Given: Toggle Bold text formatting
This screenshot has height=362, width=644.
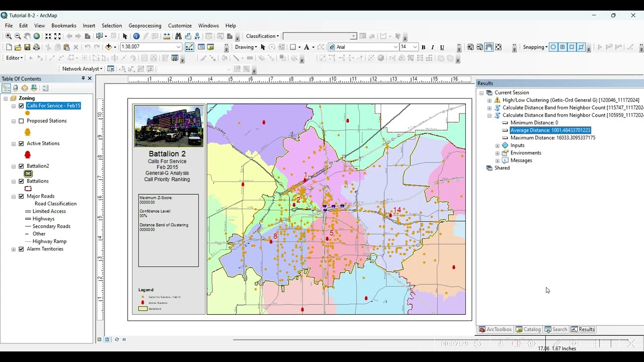Looking at the screenshot, I should (x=424, y=47).
